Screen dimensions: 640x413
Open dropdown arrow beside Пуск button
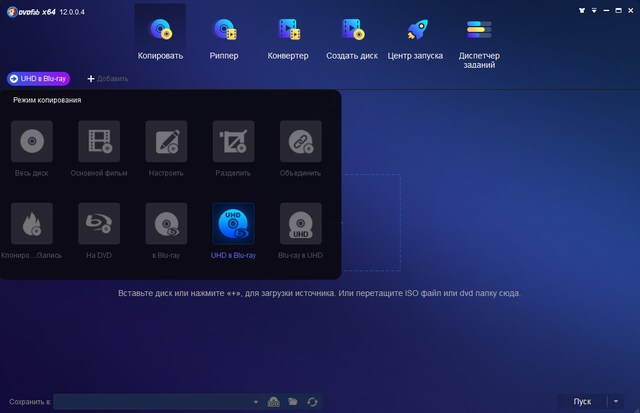(615, 401)
